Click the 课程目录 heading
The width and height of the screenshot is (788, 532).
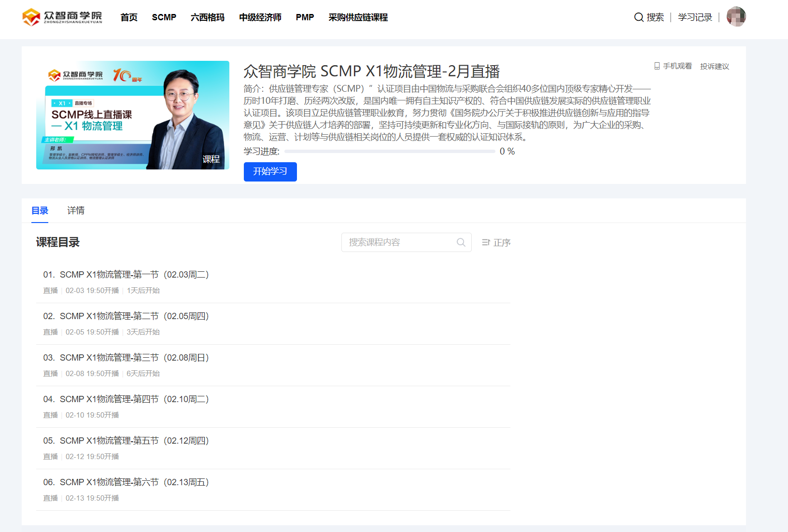(x=58, y=242)
